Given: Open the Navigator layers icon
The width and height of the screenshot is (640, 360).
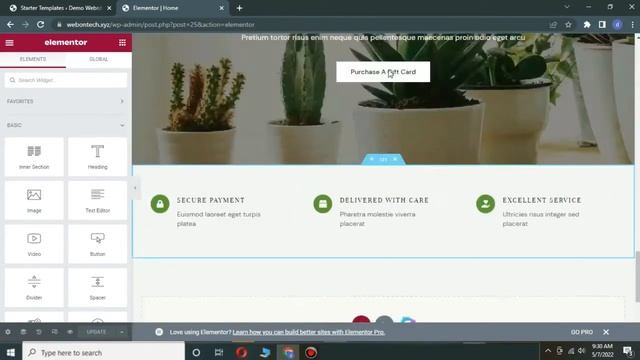Looking at the screenshot, I should coord(23,332).
